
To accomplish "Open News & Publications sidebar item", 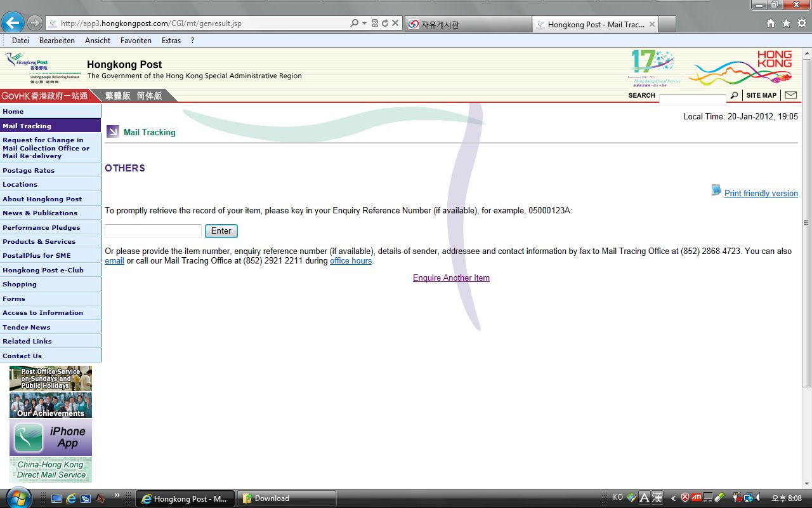I will (51, 213).
